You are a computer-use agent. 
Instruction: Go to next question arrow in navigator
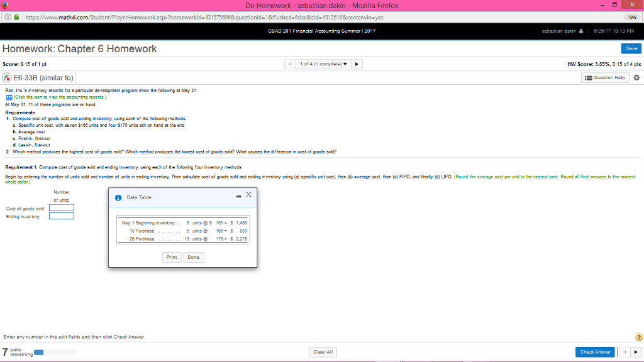click(357, 64)
